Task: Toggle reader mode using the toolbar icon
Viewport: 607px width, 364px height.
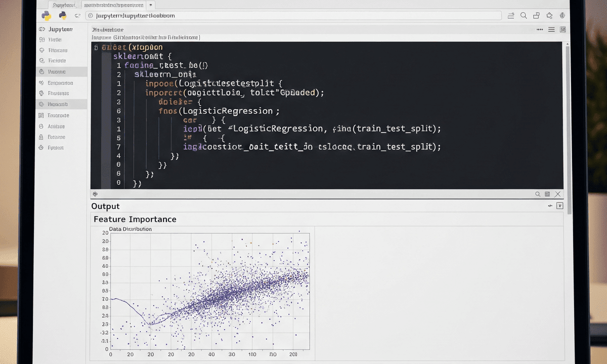Action: point(510,16)
